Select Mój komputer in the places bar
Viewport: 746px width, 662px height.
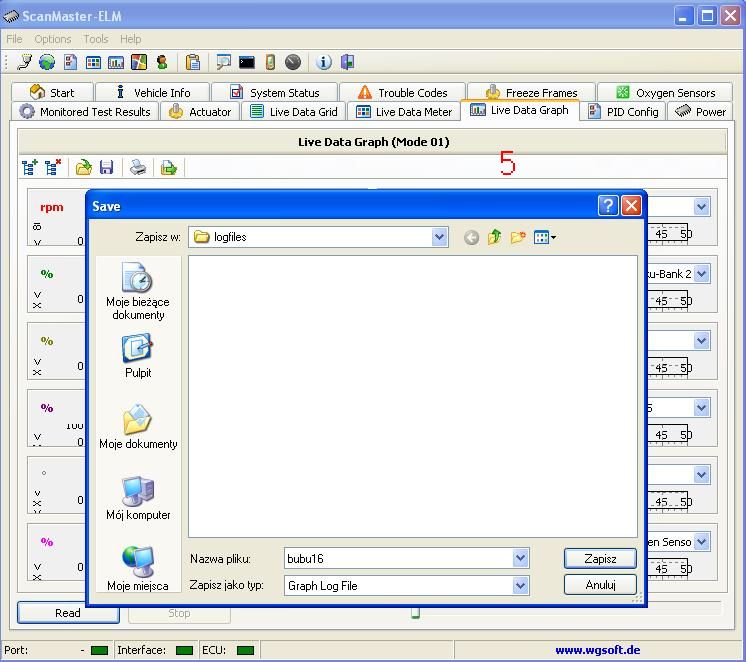(138, 497)
